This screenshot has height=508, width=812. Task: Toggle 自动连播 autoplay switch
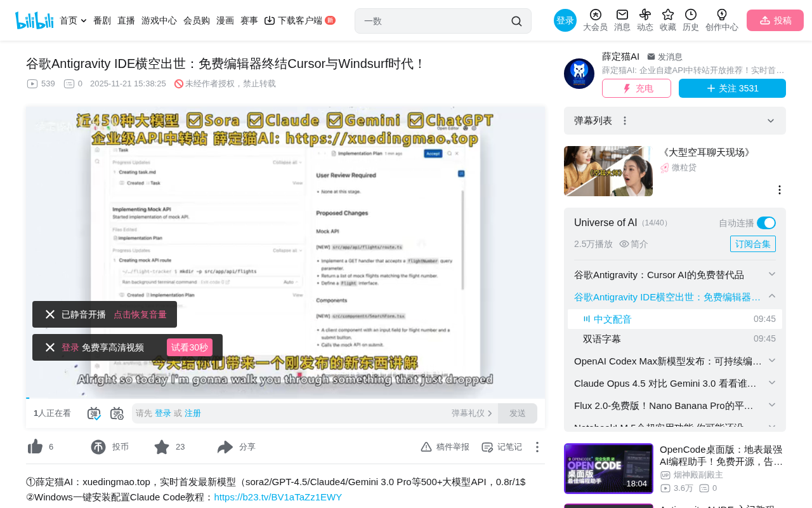[x=766, y=223]
